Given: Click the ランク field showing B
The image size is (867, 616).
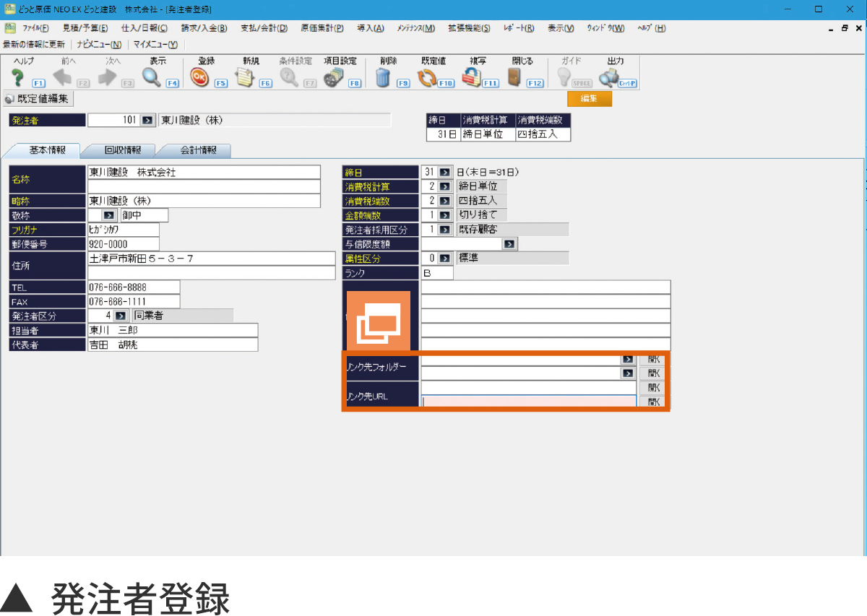Looking at the screenshot, I should pyautogui.click(x=437, y=273).
